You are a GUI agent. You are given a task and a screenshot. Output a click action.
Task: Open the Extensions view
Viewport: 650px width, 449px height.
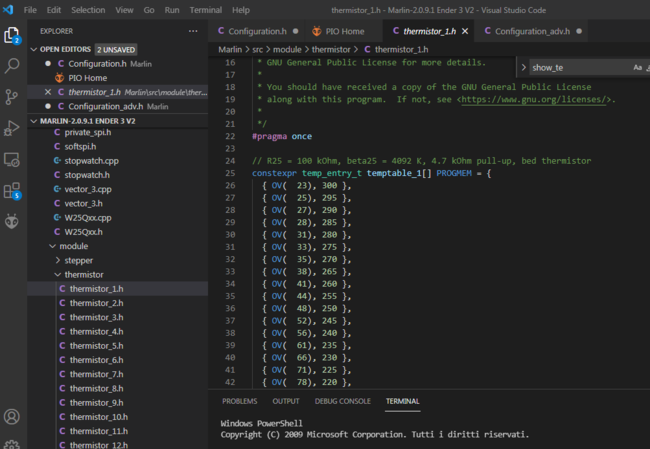point(12,190)
